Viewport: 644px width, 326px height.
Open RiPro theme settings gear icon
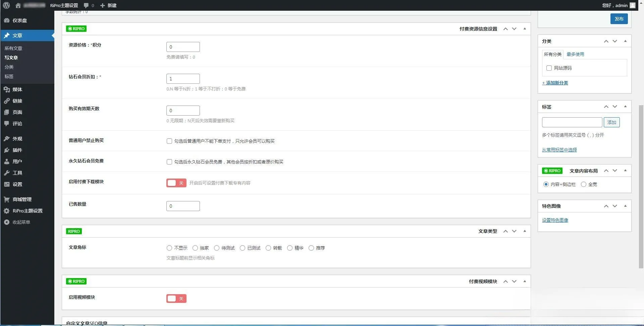7,211
